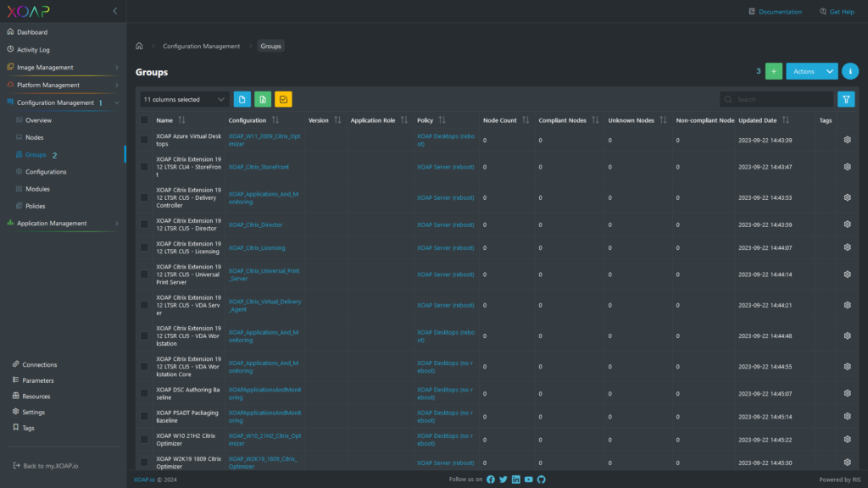The height and width of the screenshot is (488, 868).
Task: Open XOAP Twitter page icon
Action: [x=504, y=480]
